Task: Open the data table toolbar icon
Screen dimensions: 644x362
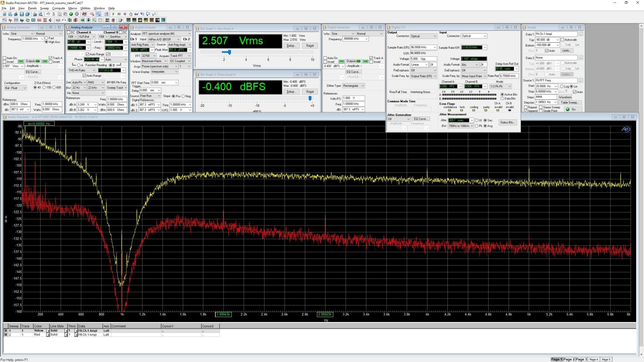Action: point(100,20)
